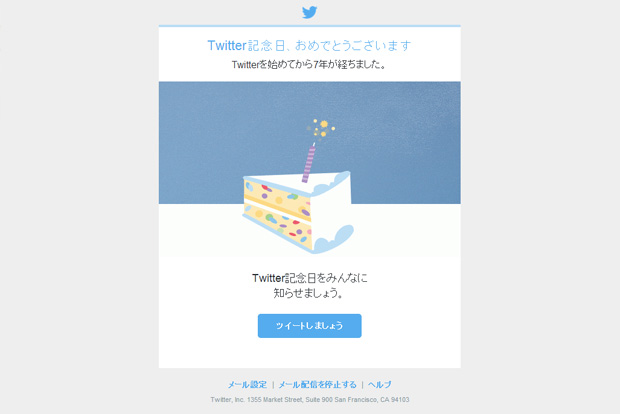Click the Twitter記念日、おめでとうございます heading
This screenshot has width=620, height=414.
(309, 45)
